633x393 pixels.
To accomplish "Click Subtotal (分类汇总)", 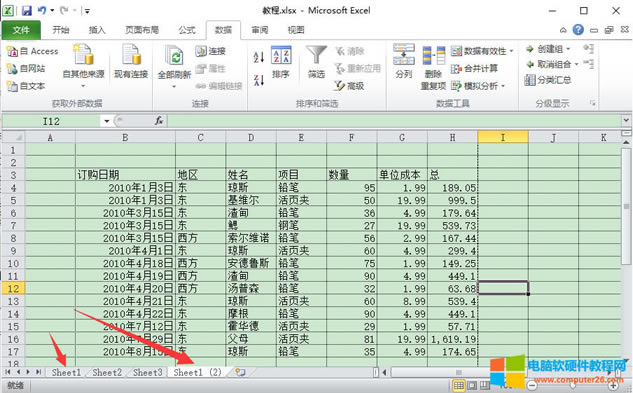I will [548, 80].
